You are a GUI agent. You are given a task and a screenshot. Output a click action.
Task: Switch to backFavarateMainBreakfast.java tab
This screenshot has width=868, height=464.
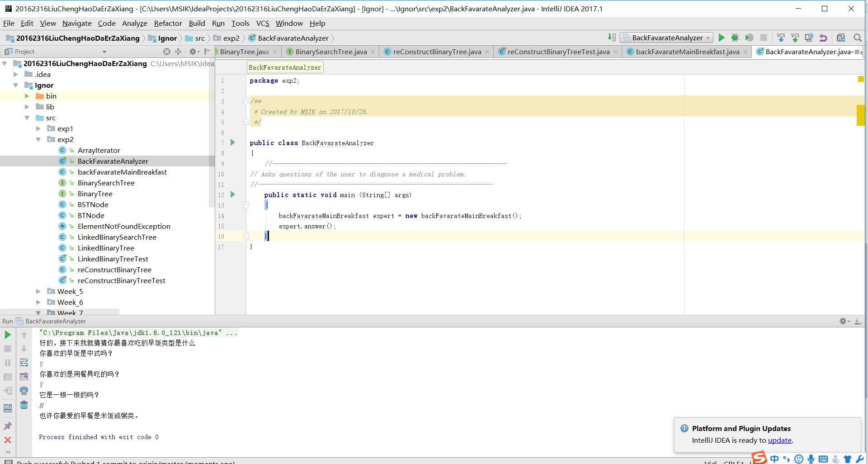point(687,52)
